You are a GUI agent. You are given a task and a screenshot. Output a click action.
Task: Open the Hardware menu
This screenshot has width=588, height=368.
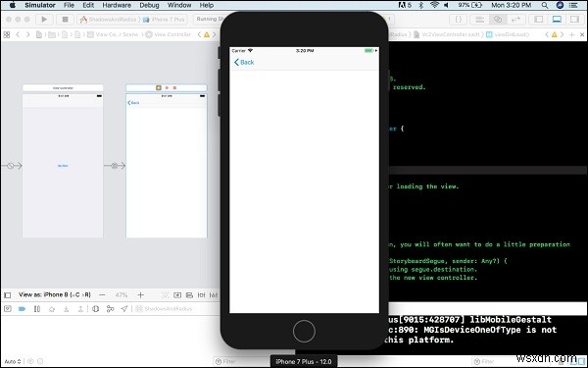click(x=117, y=5)
